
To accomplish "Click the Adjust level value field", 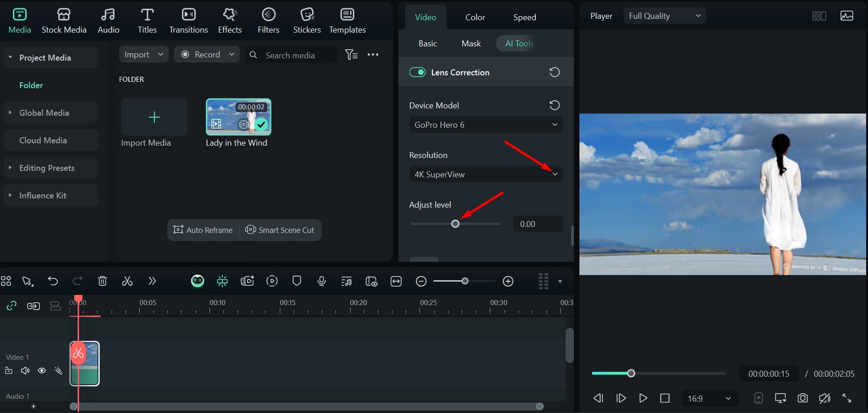I will [538, 224].
